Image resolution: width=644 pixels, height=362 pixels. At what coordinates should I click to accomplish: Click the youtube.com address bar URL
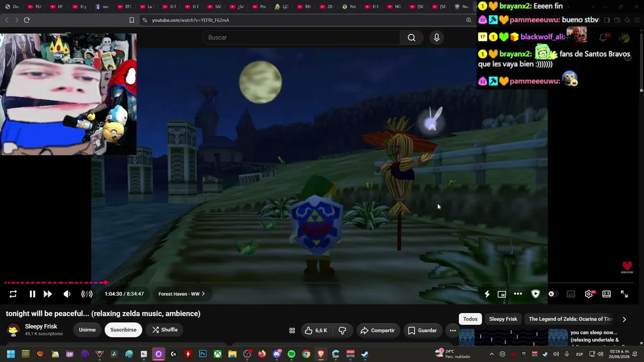(191, 20)
